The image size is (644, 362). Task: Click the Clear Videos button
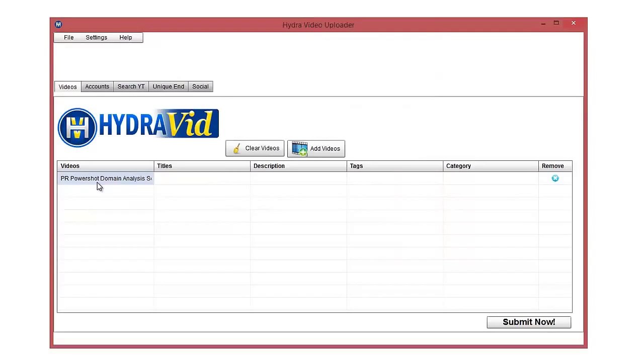tap(255, 148)
